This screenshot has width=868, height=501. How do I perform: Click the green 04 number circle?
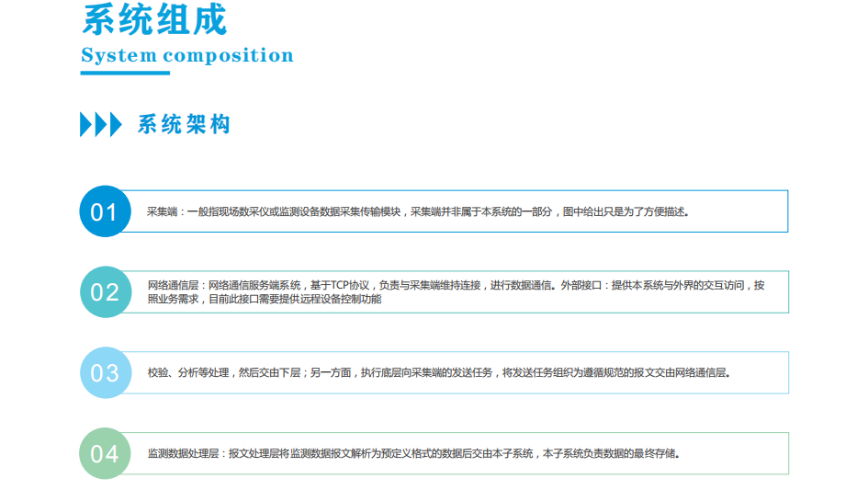(x=106, y=453)
